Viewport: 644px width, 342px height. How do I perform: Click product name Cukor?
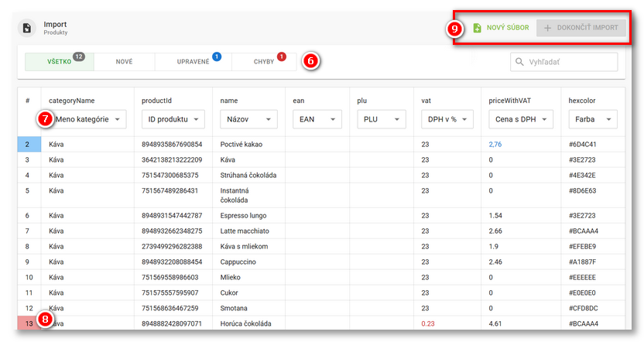click(229, 292)
